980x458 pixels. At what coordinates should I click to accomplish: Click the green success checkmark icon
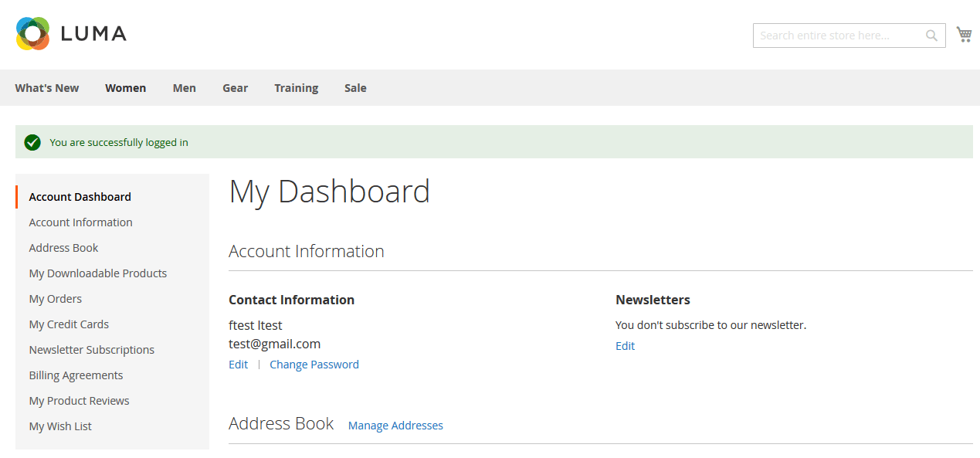32,142
